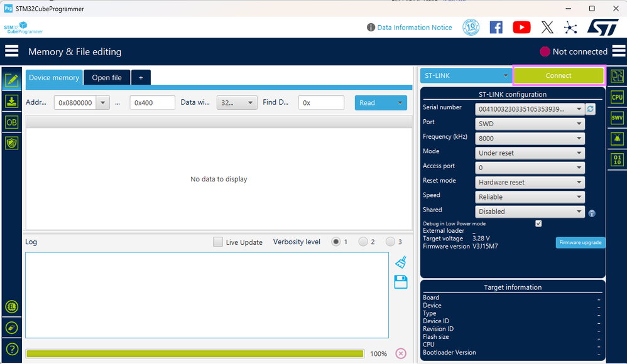This screenshot has width=627, height=364.
Task: Click the Firmware upgrade button
Action: [581, 242]
